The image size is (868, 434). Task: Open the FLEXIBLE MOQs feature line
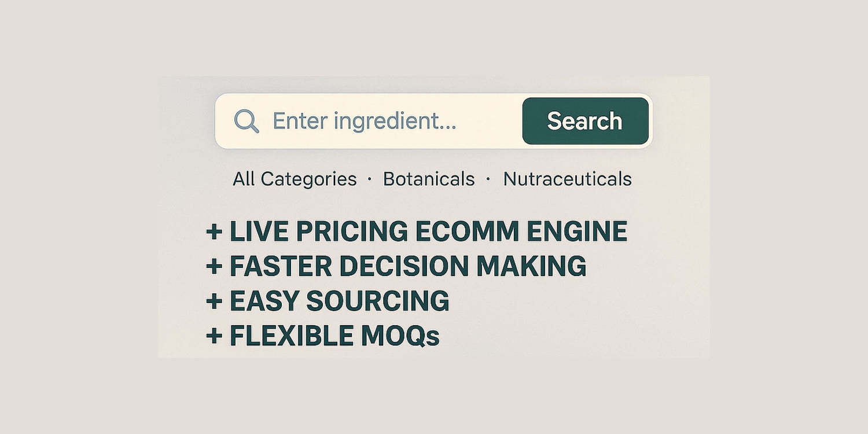coord(334,336)
